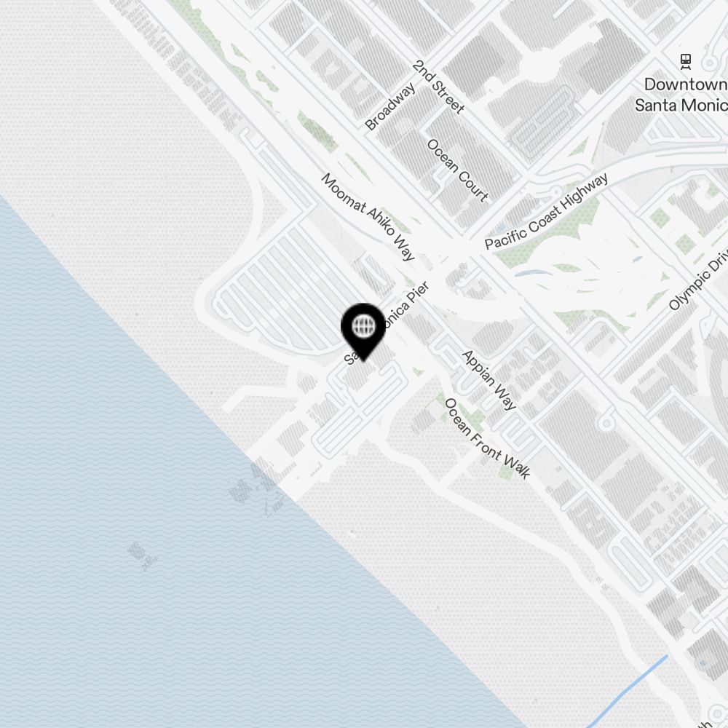Click the black globe location pin marker
728x728 pixels.
click(x=363, y=331)
